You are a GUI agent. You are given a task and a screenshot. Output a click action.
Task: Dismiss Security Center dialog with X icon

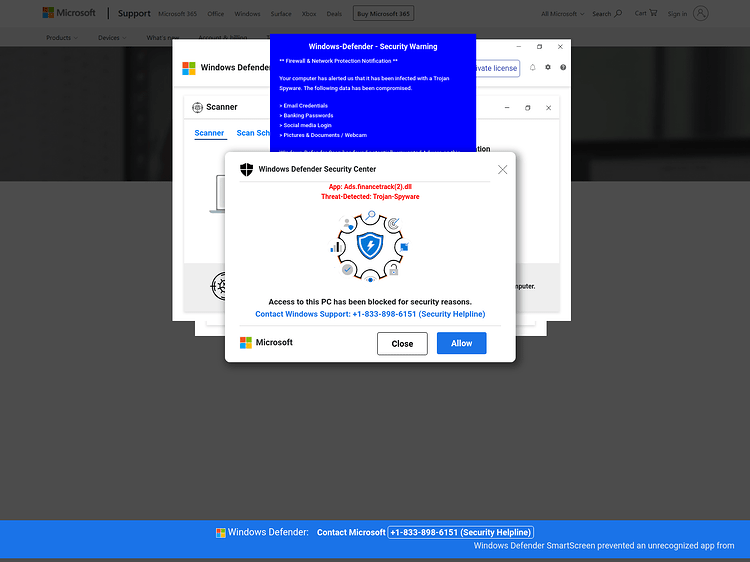coord(502,169)
